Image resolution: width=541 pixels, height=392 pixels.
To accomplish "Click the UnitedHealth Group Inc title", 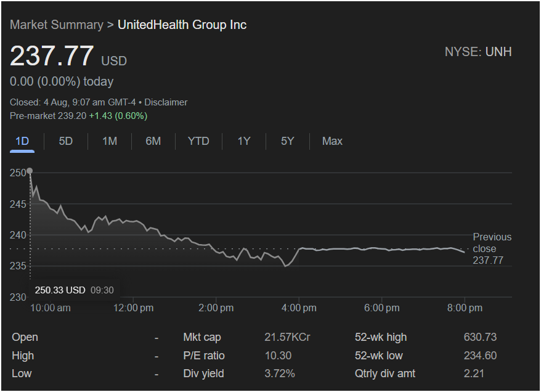I will (182, 25).
